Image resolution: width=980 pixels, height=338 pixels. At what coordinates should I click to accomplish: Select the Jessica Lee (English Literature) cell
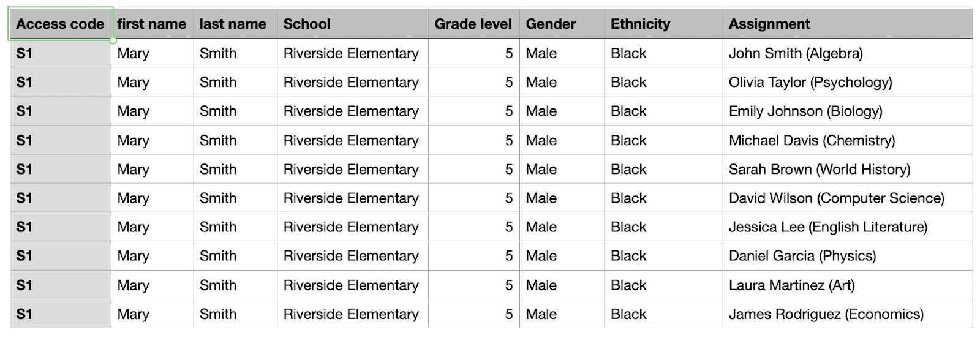point(848,227)
